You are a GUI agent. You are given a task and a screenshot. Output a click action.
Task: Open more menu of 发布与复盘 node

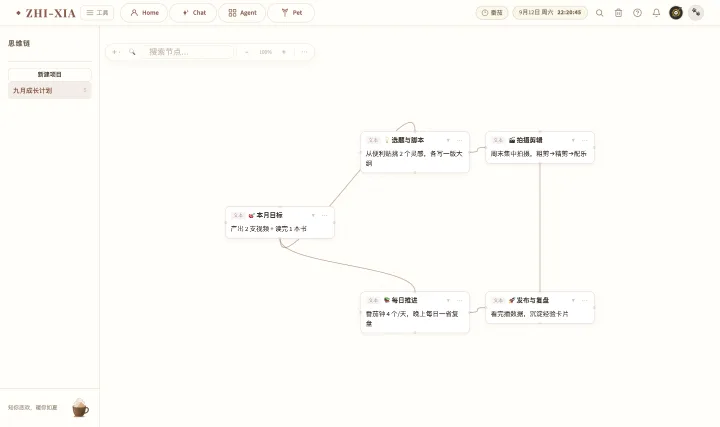[x=585, y=300]
